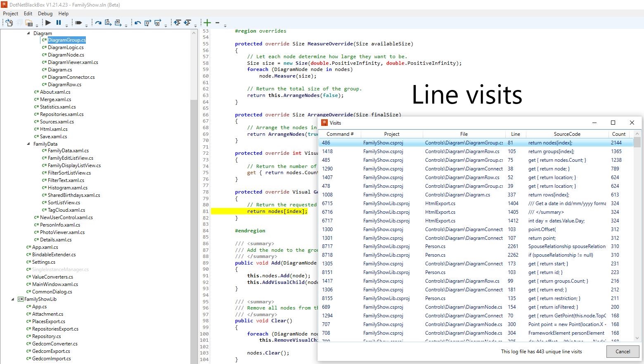
Task: Open overflow arrow after the minus icon
Action: pyautogui.click(x=225, y=25)
